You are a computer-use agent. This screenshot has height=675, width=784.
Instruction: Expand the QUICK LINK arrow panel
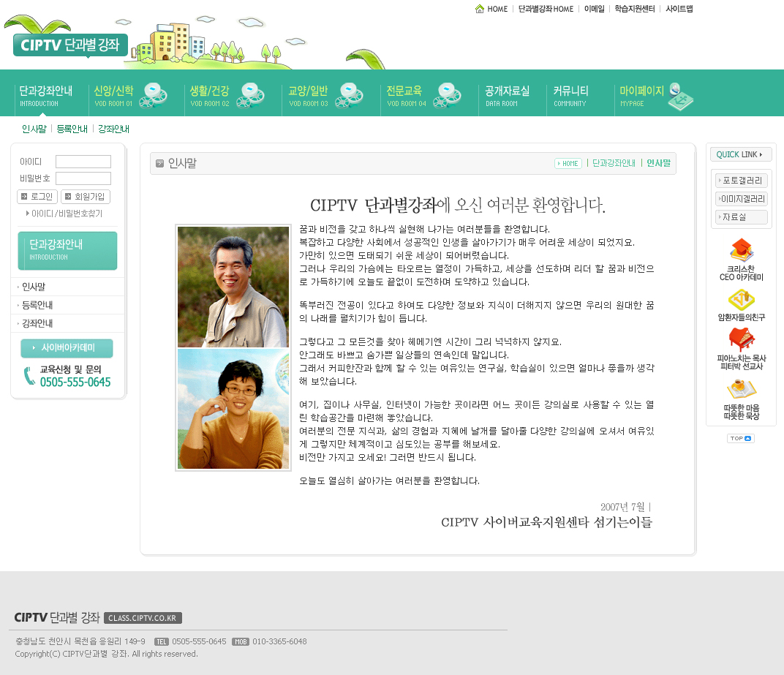[741, 154]
